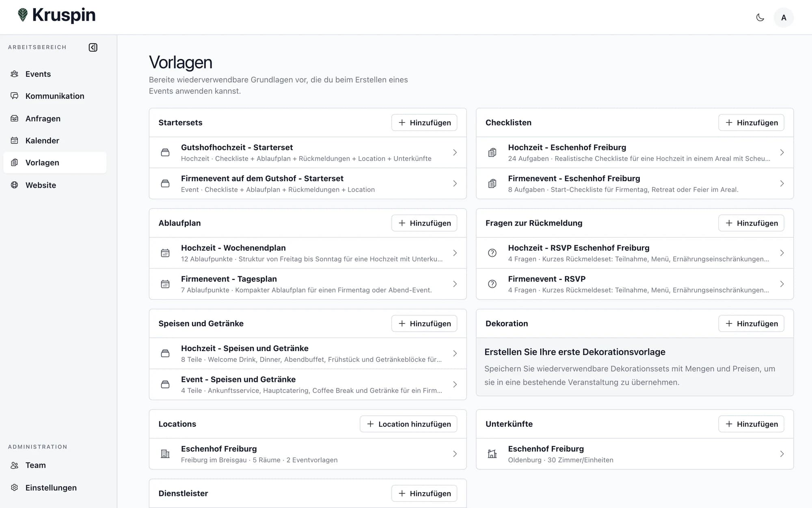Open Anfragen from the sidebar
This screenshot has height=508, width=812.
click(55, 118)
